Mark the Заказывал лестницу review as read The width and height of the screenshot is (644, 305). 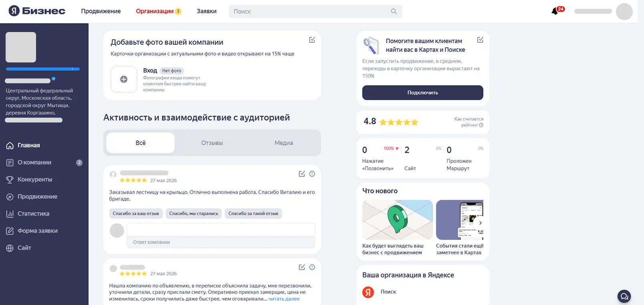pos(302,174)
